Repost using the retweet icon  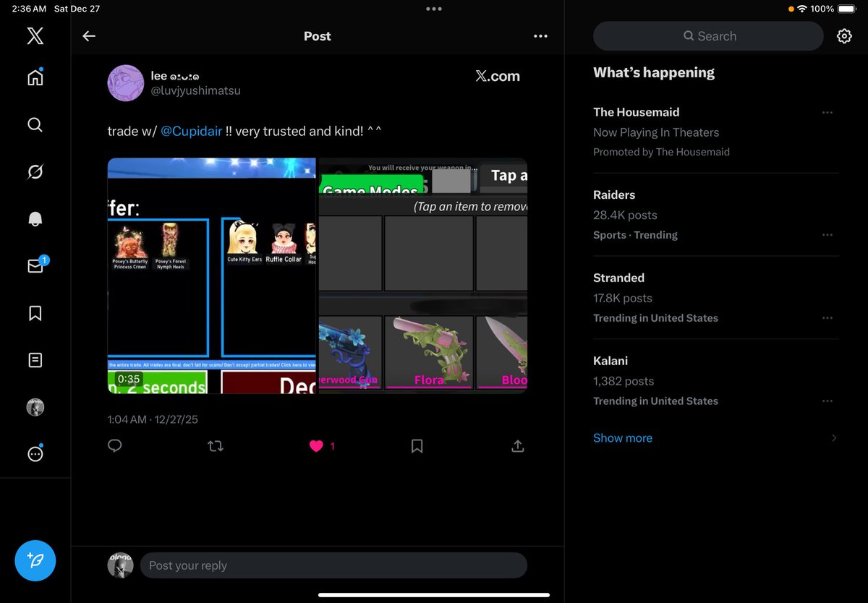point(215,446)
